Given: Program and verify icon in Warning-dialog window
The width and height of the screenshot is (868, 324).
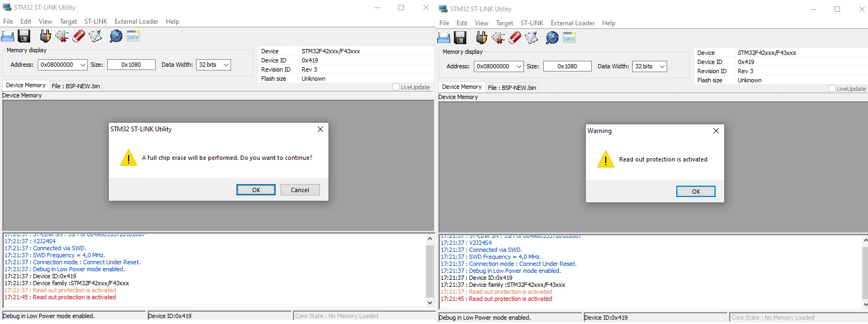Looking at the screenshot, I should pyautogui.click(x=531, y=38).
